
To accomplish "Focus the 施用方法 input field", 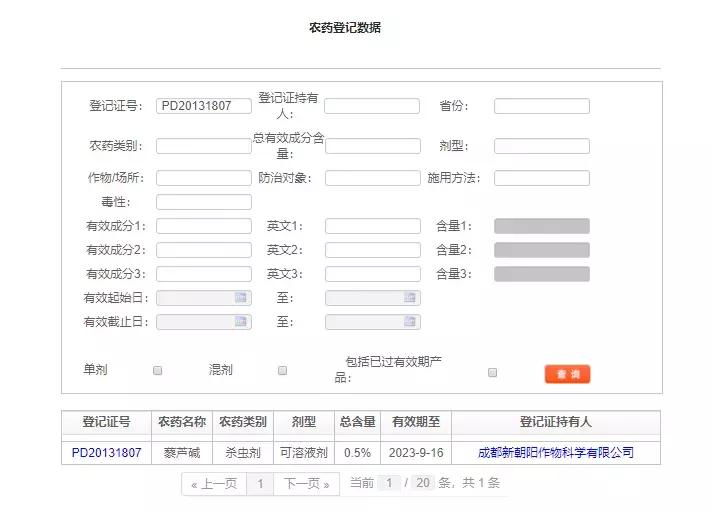I will click(x=542, y=178).
